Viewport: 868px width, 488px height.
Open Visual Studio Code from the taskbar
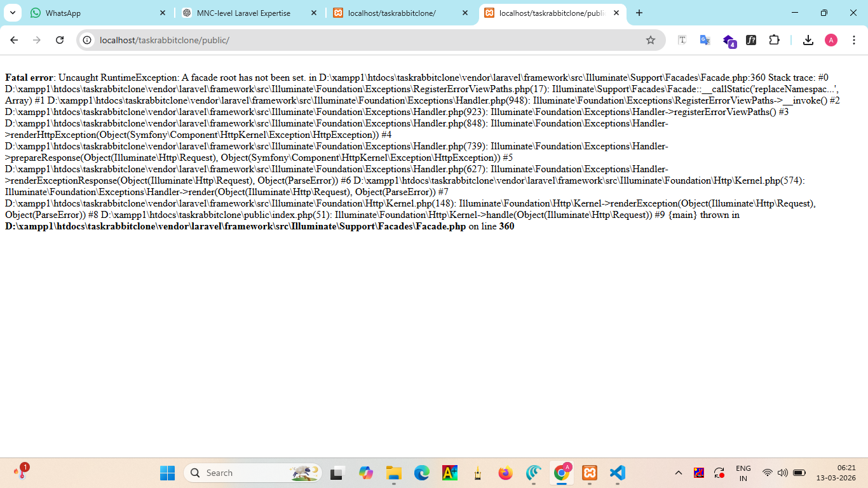[617, 473]
